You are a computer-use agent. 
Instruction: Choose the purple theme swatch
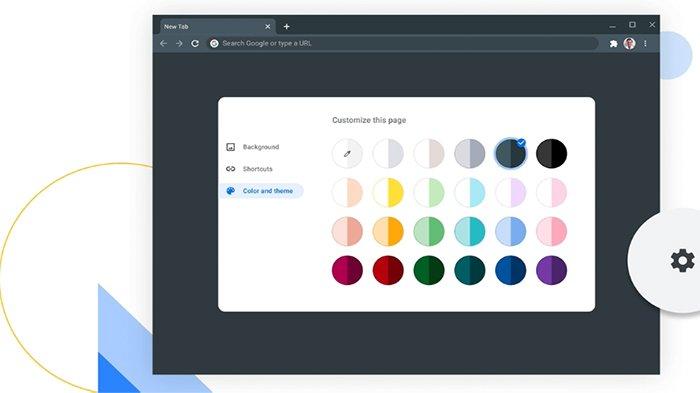click(x=551, y=270)
